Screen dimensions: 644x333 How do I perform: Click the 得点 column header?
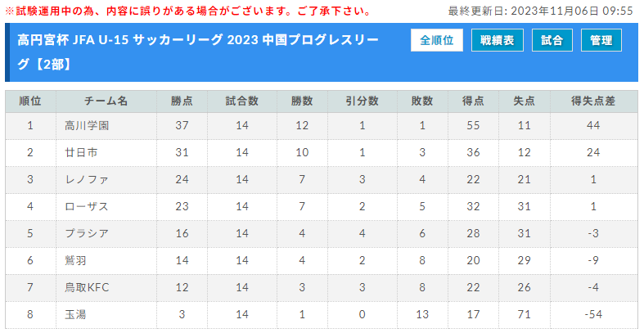click(x=473, y=101)
